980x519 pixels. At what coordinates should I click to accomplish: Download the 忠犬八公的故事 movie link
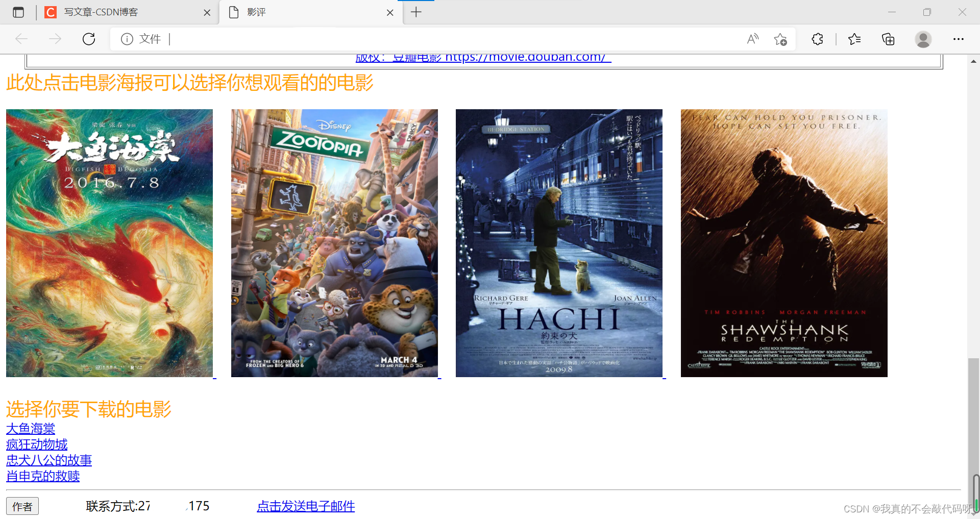49,460
